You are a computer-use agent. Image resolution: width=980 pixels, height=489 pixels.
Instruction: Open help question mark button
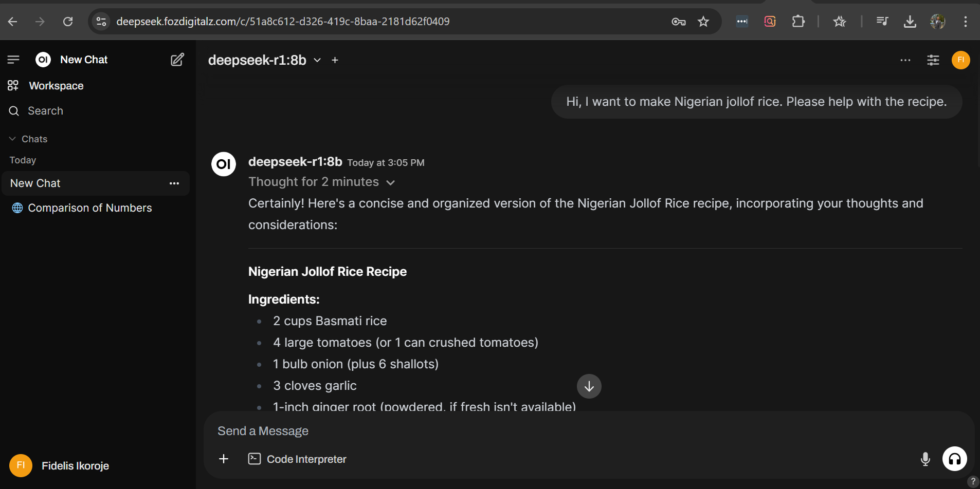[973, 481]
